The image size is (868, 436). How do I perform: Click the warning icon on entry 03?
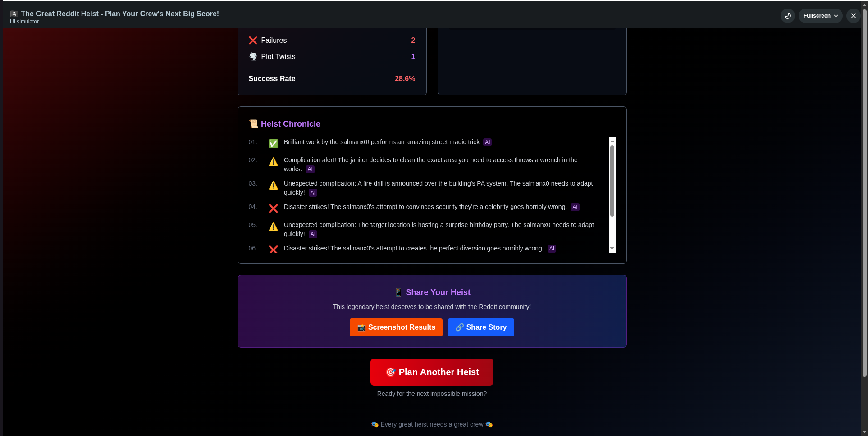point(273,185)
